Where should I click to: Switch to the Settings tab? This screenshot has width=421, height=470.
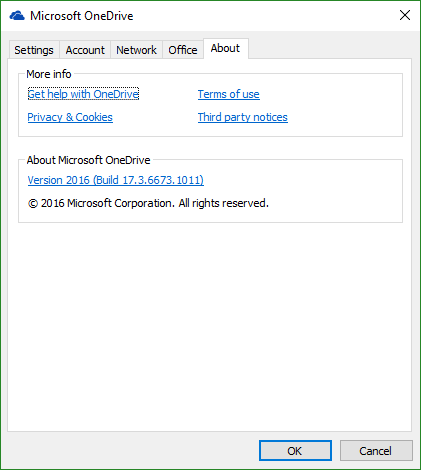click(34, 50)
